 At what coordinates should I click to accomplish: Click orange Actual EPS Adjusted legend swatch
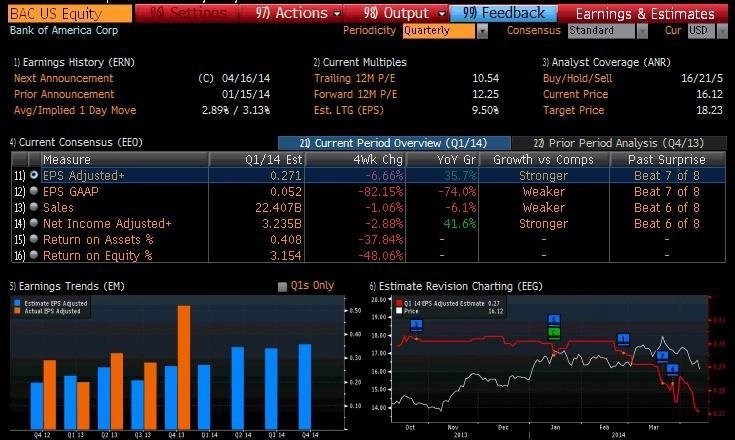[17, 311]
